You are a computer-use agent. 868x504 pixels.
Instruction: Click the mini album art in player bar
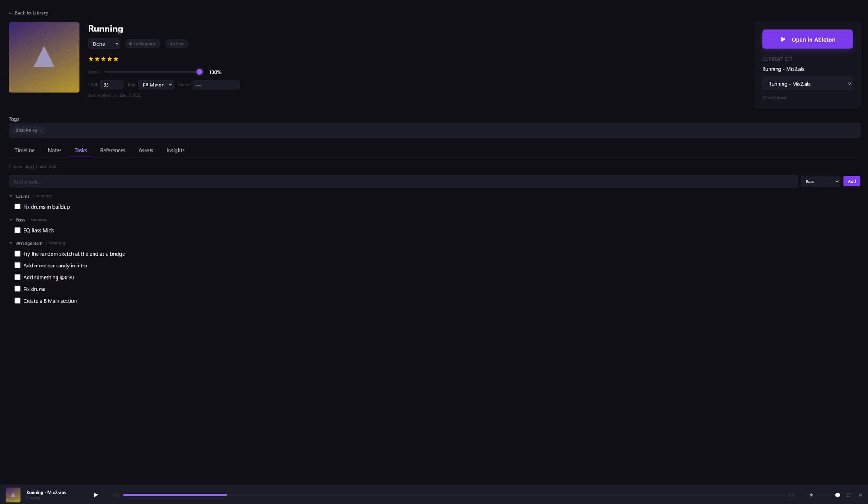13,495
